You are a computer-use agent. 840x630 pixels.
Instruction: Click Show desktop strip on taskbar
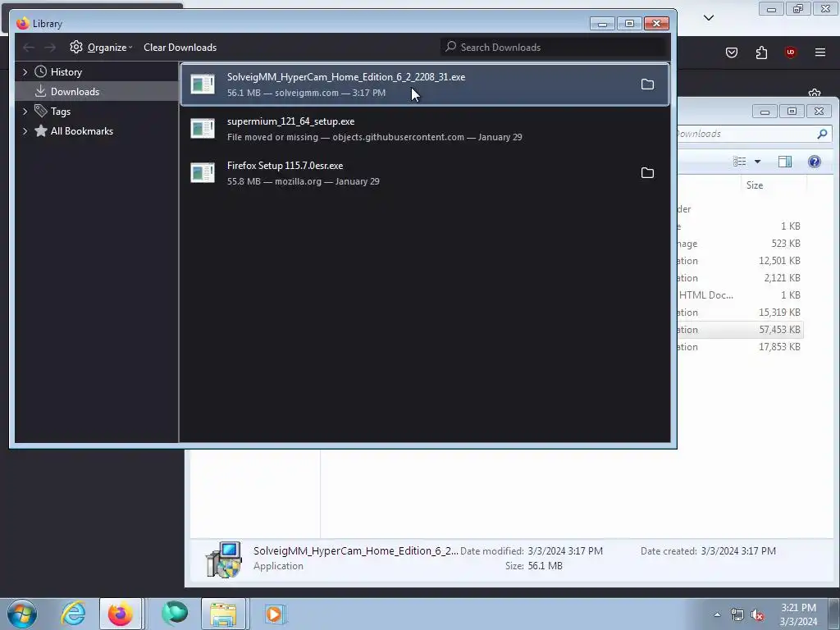[x=834, y=614]
